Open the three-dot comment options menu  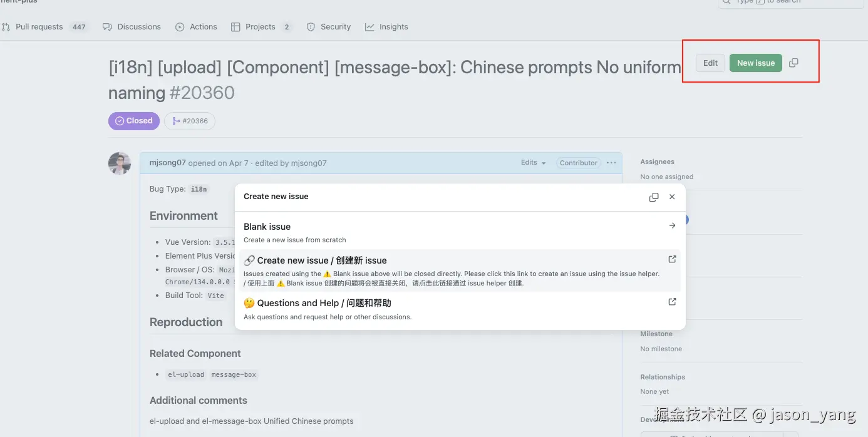[611, 163]
